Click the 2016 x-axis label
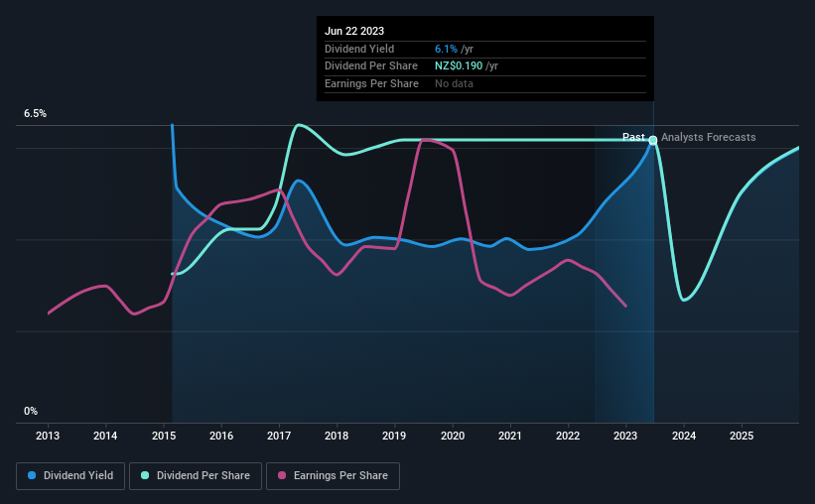 tap(221, 436)
